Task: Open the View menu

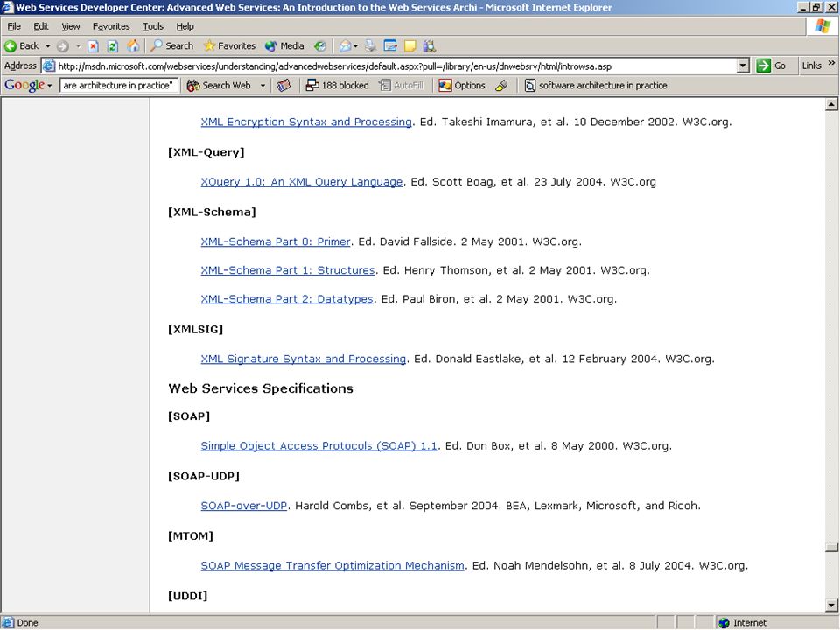Action: (71, 26)
